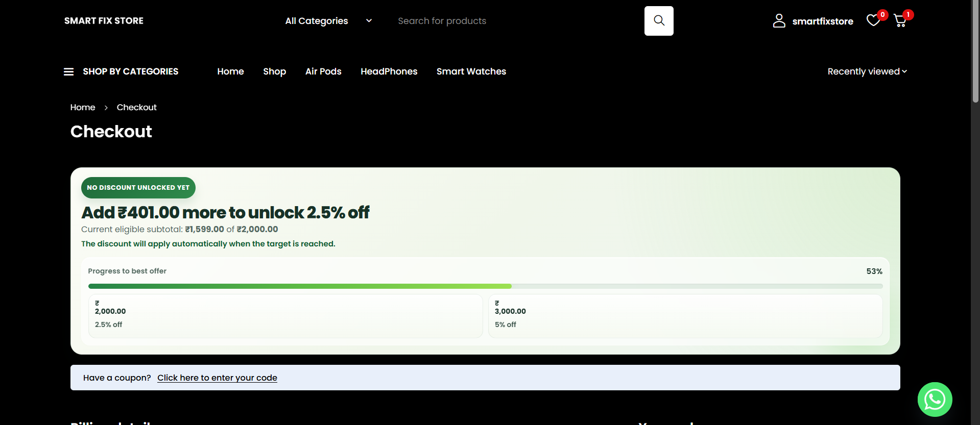Click the Have a coupon? text
Image resolution: width=980 pixels, height=425 pixels.
[x=117, y=378]
